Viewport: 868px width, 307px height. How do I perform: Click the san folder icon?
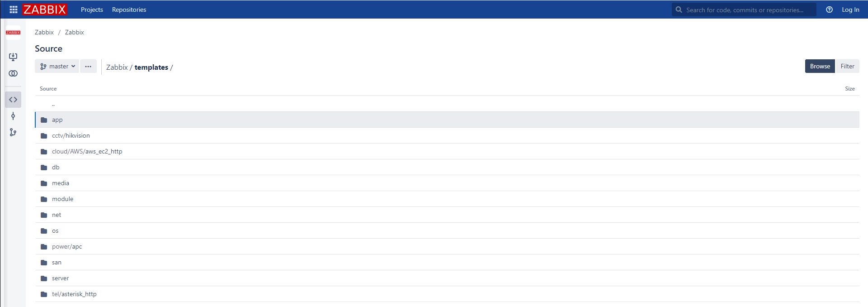(44, 263)
